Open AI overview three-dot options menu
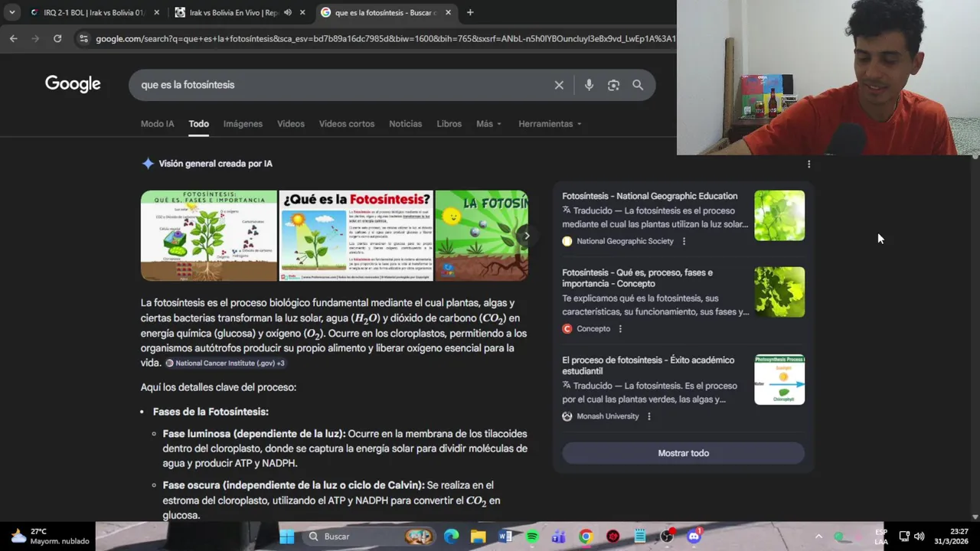Viewport: 980px width, 551px height. (x=808, y=164)
